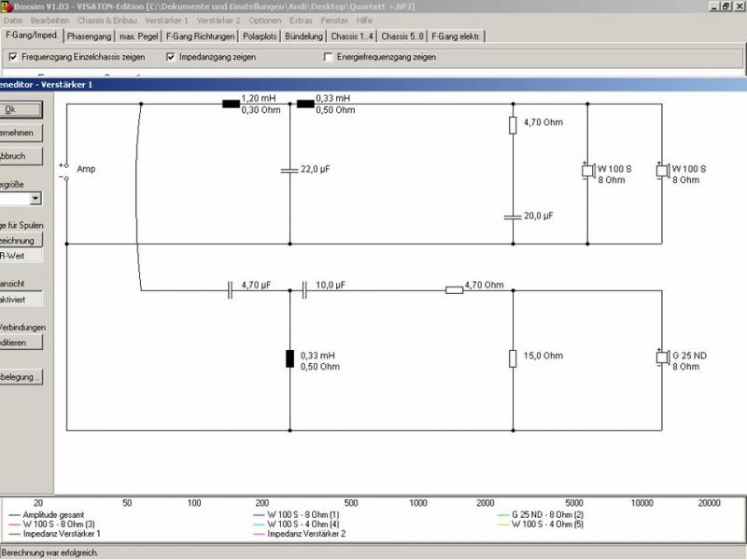
Task: Click the Verbindungen editieren button
Action: [21, 343]
